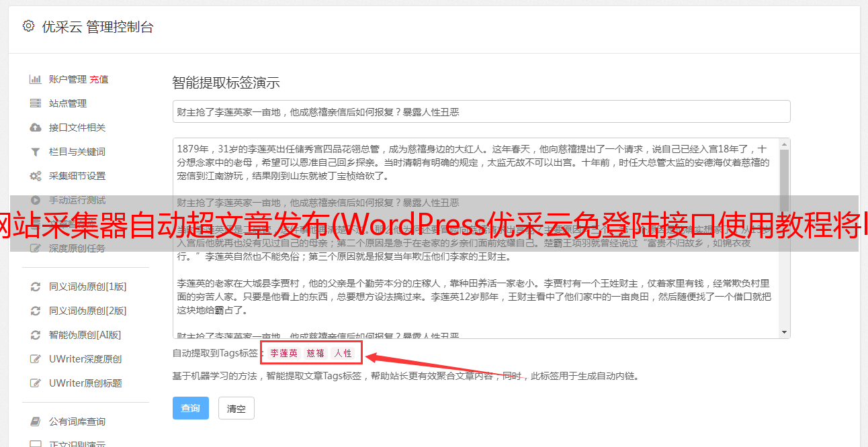Screen dimensions: 868x447
Task: Open 智能伪原创[AI版] tool
Action: point(85,335)
